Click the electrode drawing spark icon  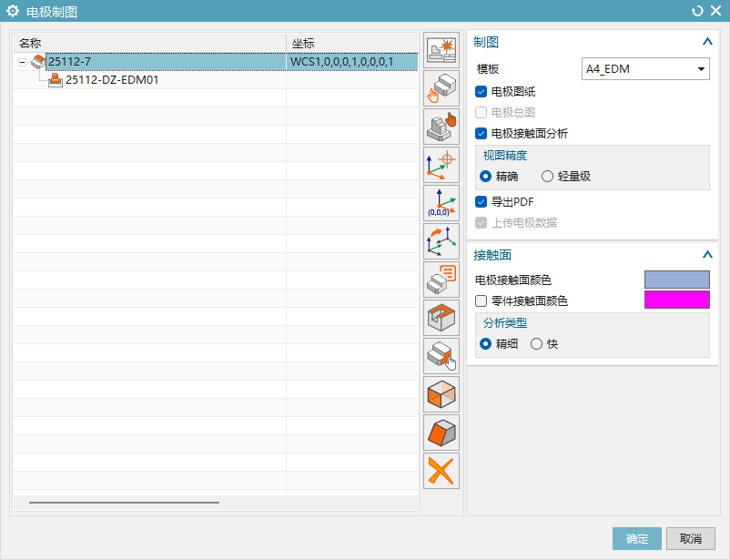click(x=441, y=50)
